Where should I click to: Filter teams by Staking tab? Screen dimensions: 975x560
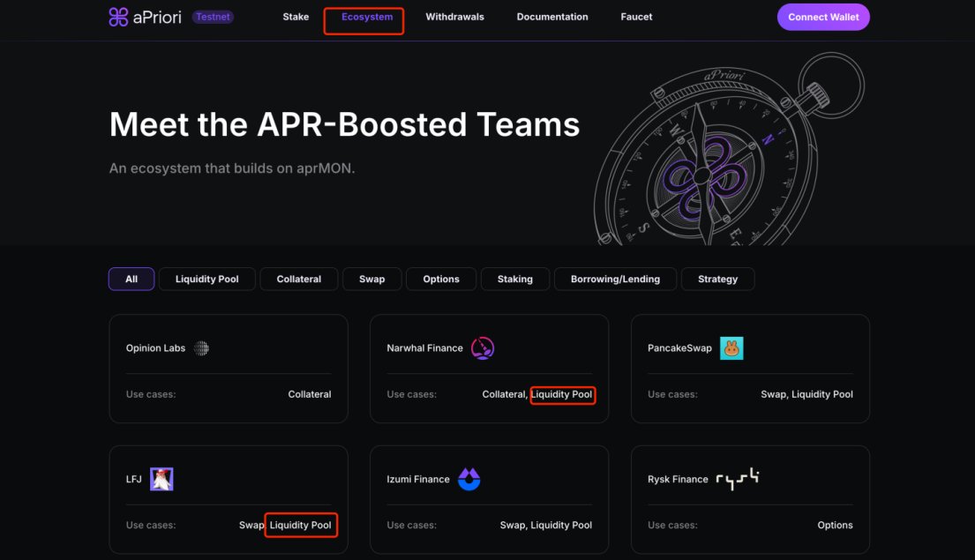tap(515, 279)
